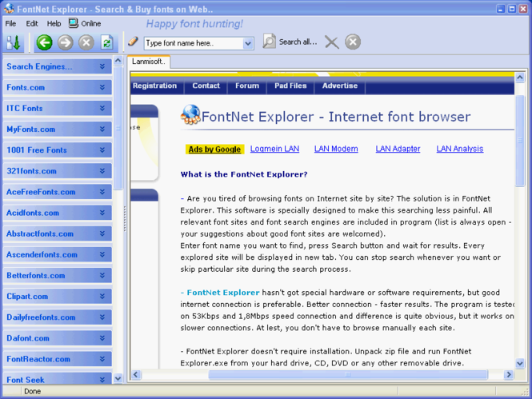Click the sidebar scroll down arrow
Screen dimensions: 532x399
click(x=118, y=378)
